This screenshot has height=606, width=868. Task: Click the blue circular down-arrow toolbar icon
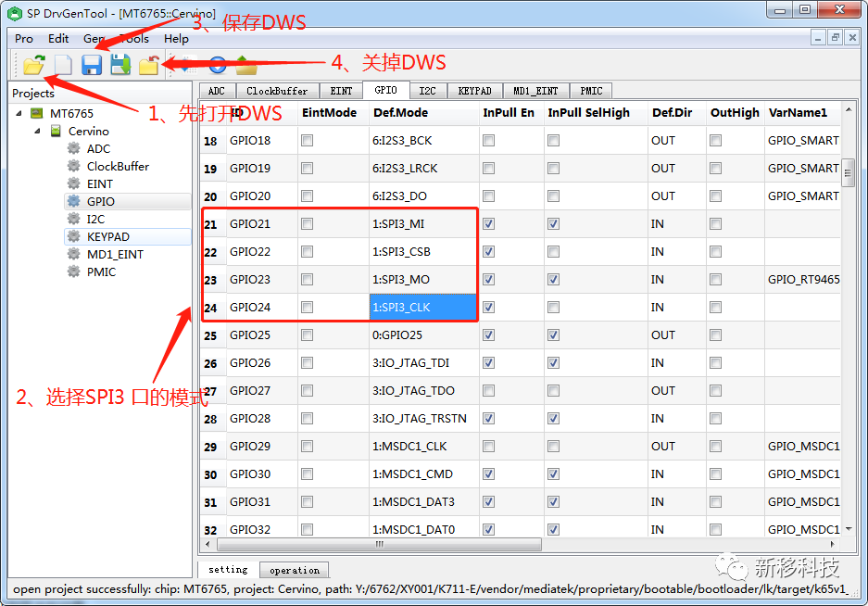218,65
